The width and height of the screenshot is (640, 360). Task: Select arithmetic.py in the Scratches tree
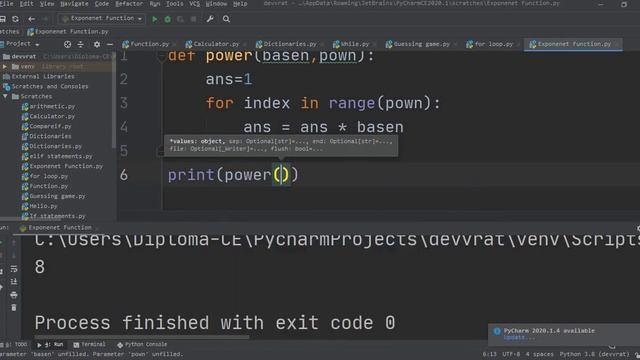point(52,107)
